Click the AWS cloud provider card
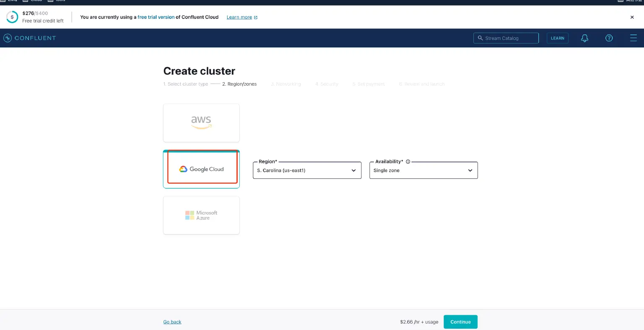The width and height of the screenshot is (644, 330). [x=201, y=123]
